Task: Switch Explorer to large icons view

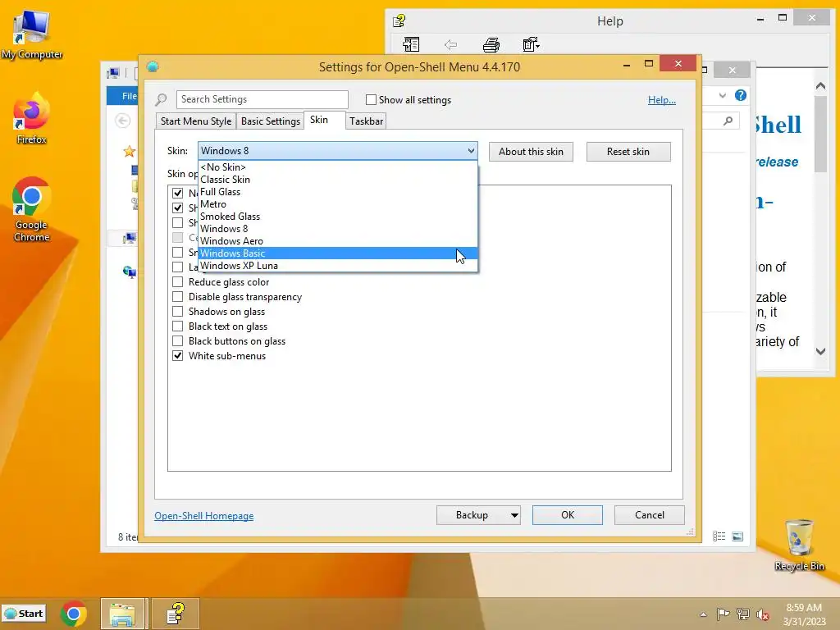Action: point(737,536)
